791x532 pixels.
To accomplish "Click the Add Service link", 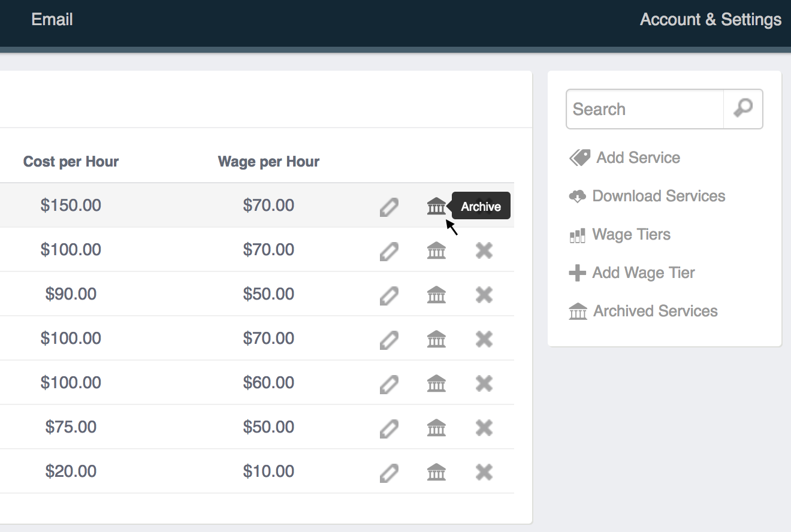I will coord(638,158).
